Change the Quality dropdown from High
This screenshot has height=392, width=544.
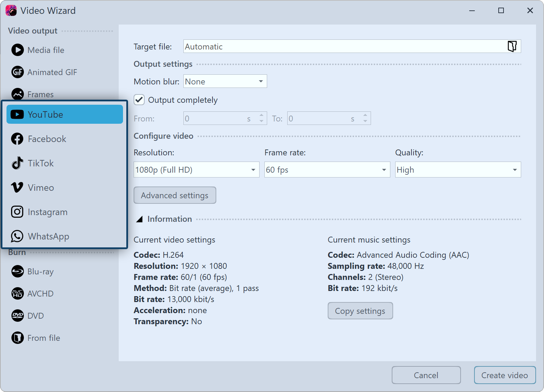click(x=457, y=170)
